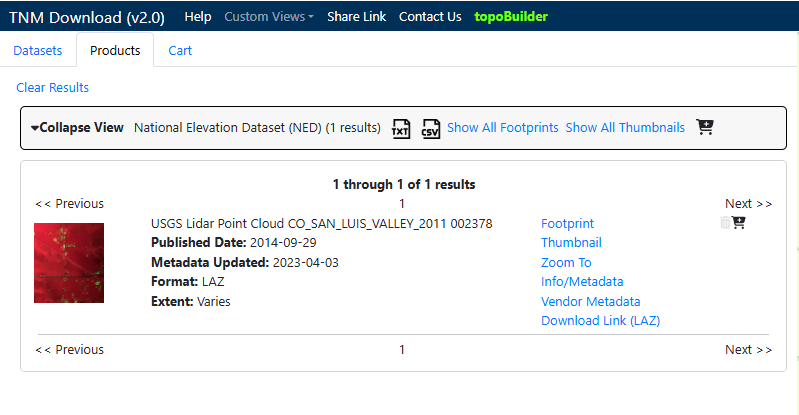Show All Thumbnails for results
Screen dimensions: 799x415
[x=625, y=128]
